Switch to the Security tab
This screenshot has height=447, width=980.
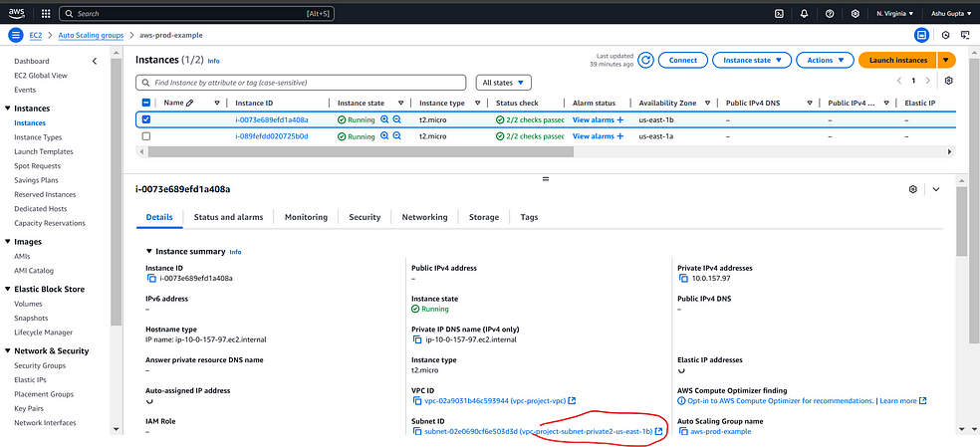(x=365, y=217)
